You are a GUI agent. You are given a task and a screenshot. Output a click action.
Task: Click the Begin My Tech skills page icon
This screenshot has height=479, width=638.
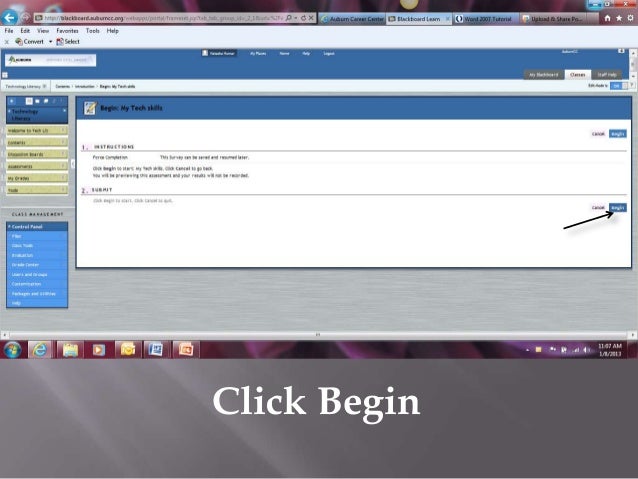point(90,108)
